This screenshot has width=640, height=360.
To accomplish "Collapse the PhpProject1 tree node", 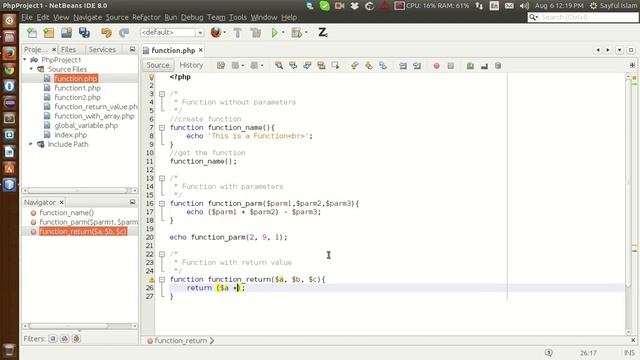I will 25,60.
